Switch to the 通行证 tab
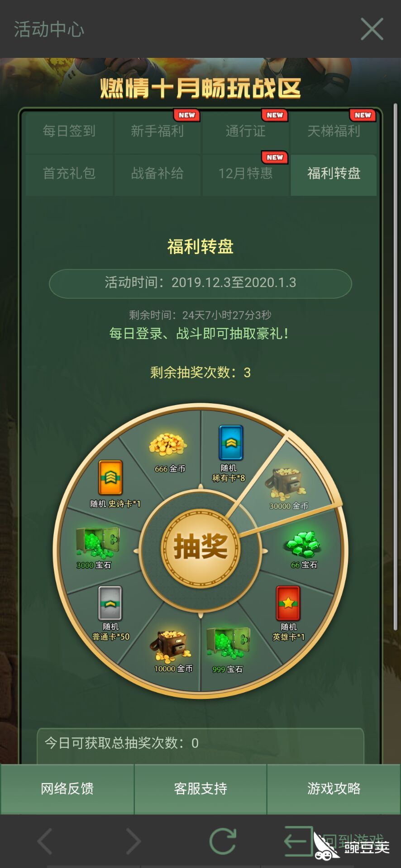 pos(245,131)
